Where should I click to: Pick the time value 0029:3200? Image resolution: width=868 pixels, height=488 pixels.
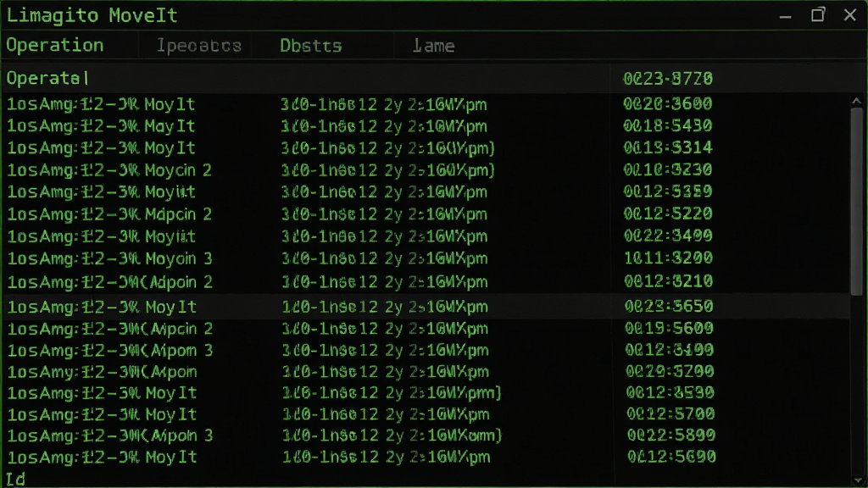[x=670, y=371]
